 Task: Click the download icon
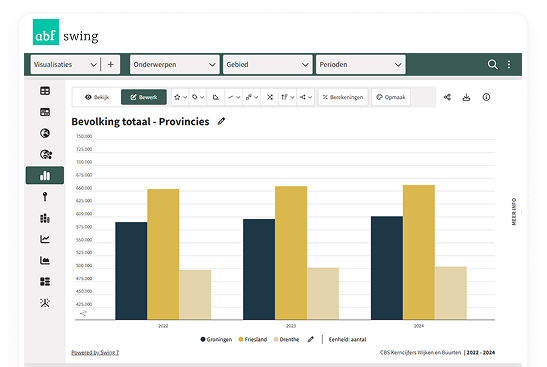[x=466, y=97]
